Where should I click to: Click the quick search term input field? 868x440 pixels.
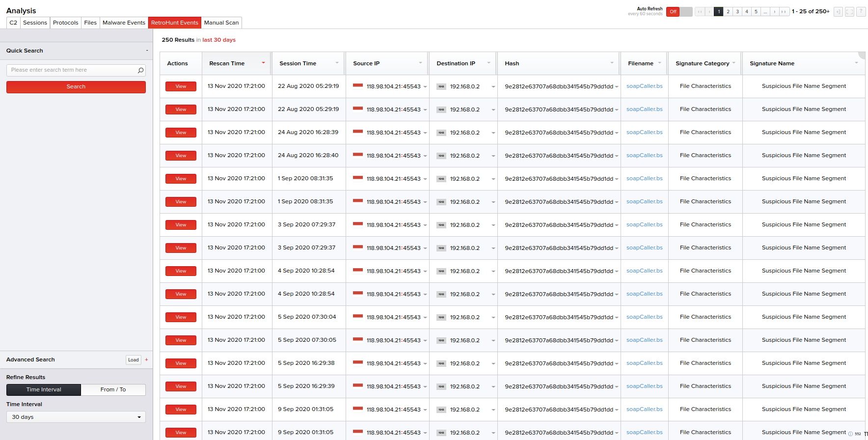coord(71,70)
